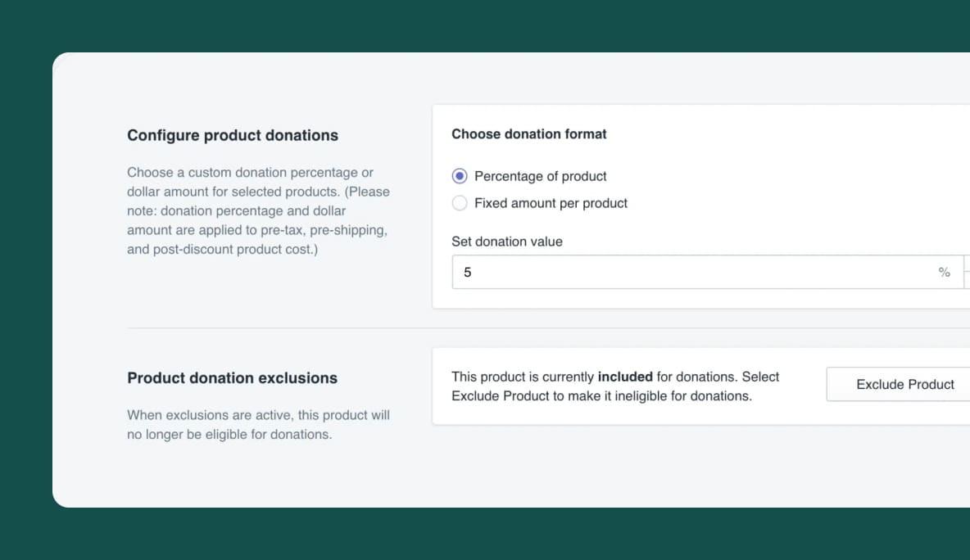Viewport: 970px width, 560px height.
Task: Decrease donation value with the down stepper
Action: point(967,280)
